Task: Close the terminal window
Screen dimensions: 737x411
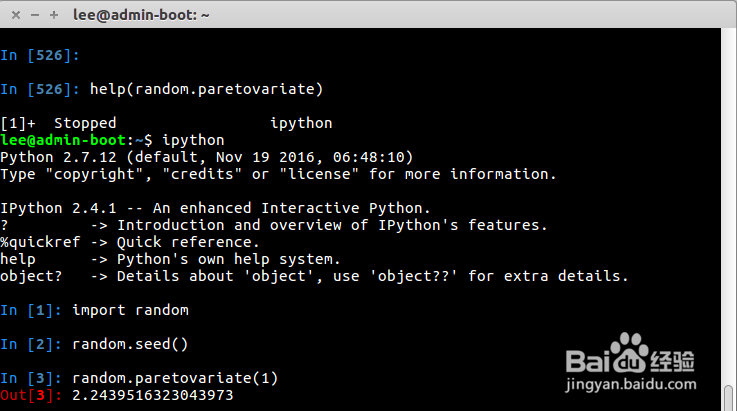Action: coord(15,14)
